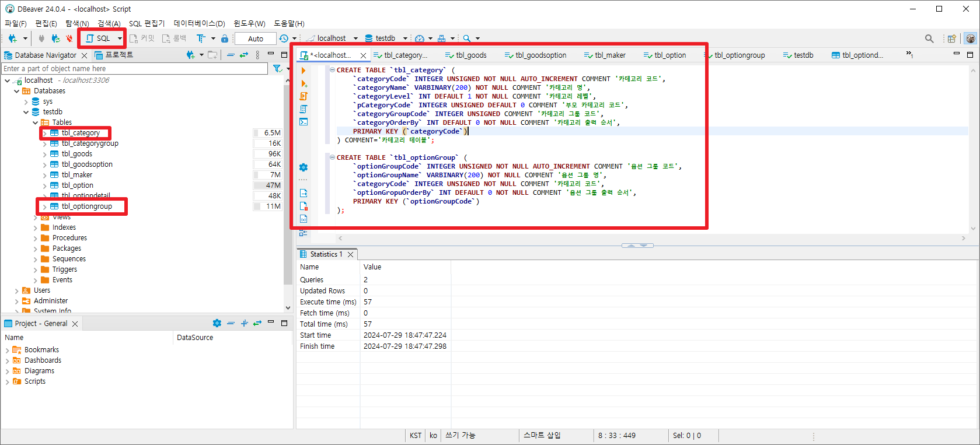Expand the tbl_goods table node
This screenshot has width=980, height=445.
click(45, 154)
